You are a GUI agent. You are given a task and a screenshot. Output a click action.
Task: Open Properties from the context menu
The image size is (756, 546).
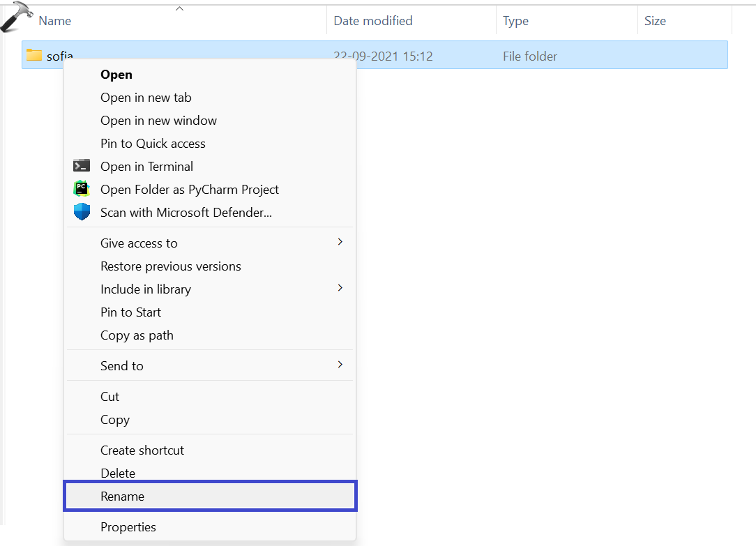point(128,527)
